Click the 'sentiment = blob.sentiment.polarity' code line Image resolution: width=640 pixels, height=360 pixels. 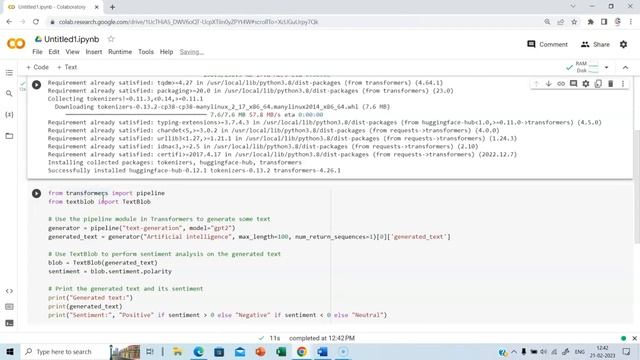[110, 271]
